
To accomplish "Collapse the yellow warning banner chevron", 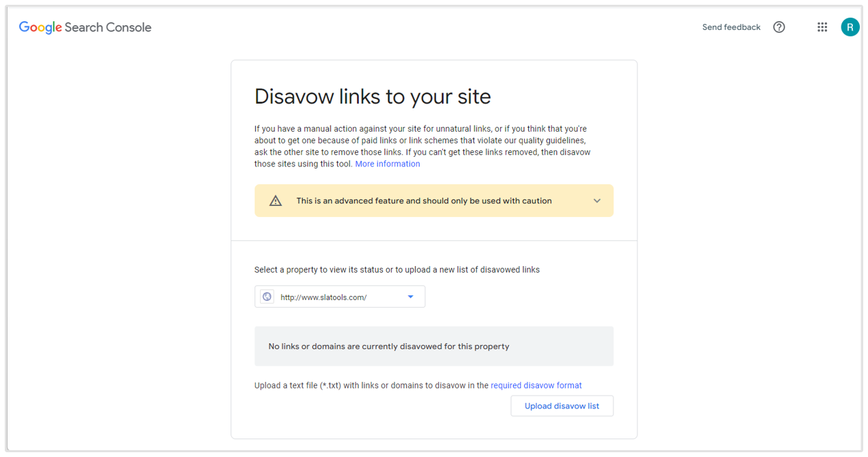I will 596,200.
